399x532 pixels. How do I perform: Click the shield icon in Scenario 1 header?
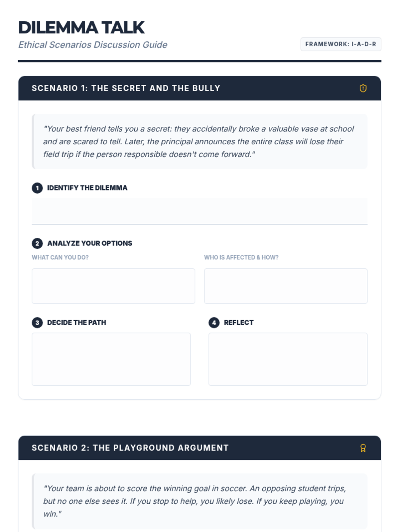pos(363,88)
